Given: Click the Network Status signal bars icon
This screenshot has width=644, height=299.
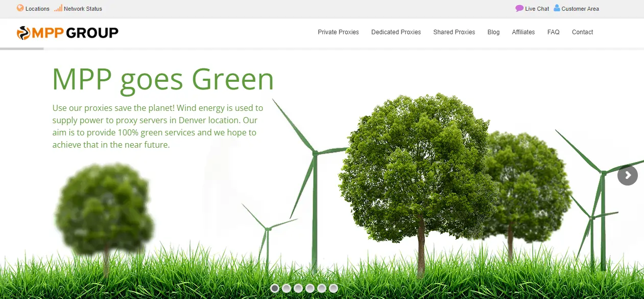Looking at the screenshot, I should 58,8.
